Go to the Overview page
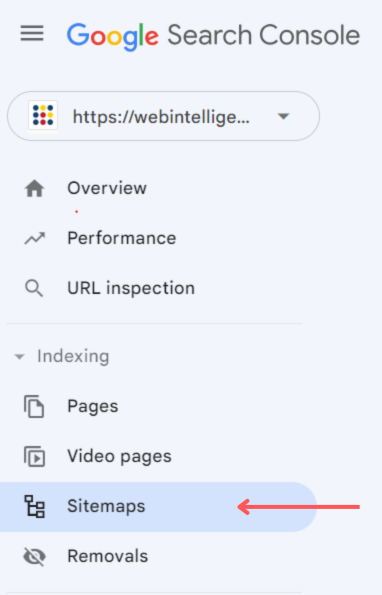The height and width of the screenshot is (595, 382). pos(107,188)
